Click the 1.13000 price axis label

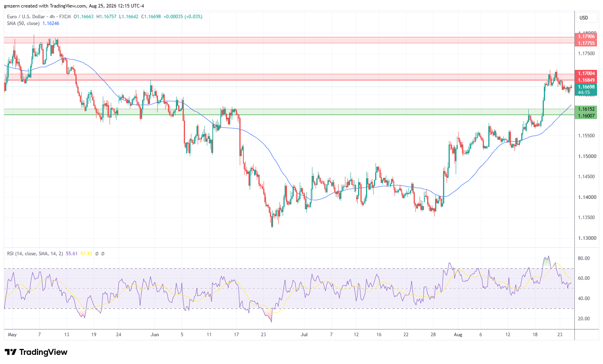(587, 238)
